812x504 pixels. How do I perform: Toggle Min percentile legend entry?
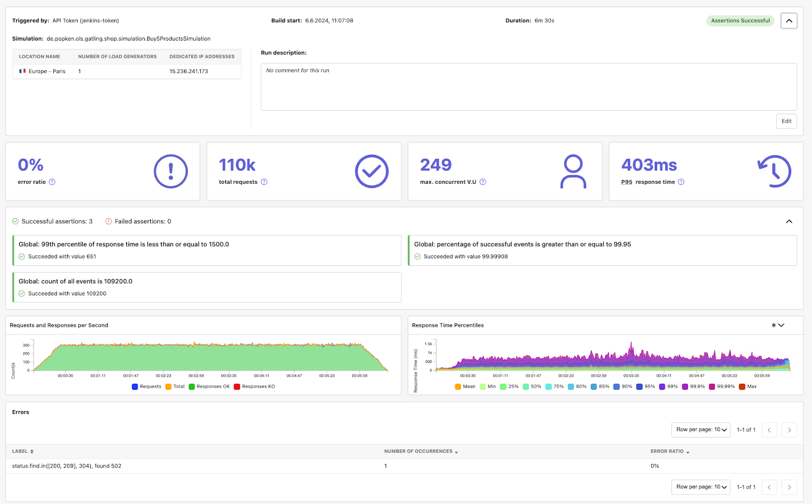[x=488, y=387]
